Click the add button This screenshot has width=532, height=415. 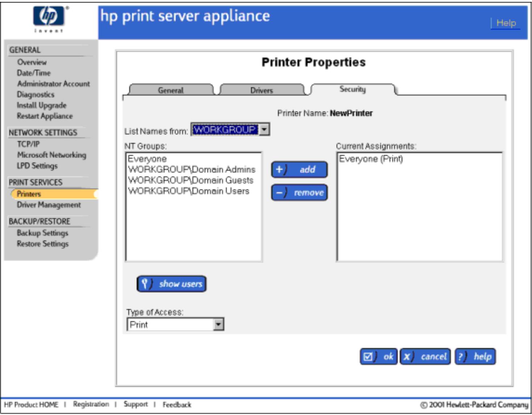tap(300, 170)
